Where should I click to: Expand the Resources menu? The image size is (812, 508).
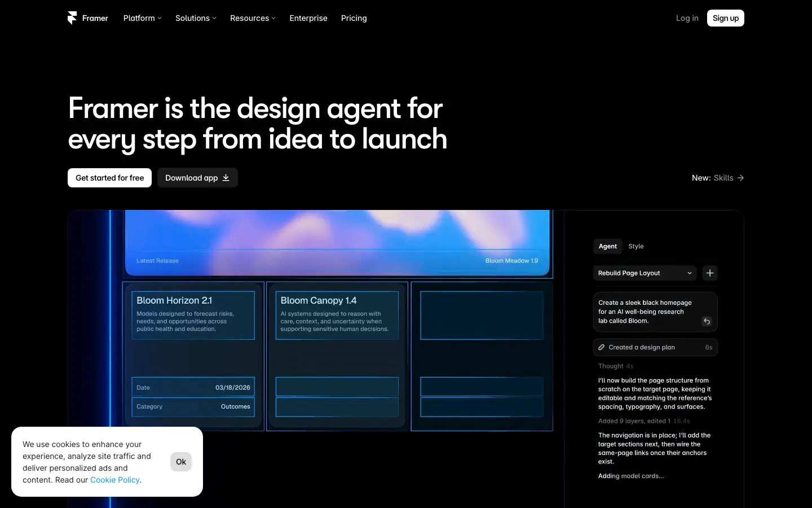(x=253, y=18)
